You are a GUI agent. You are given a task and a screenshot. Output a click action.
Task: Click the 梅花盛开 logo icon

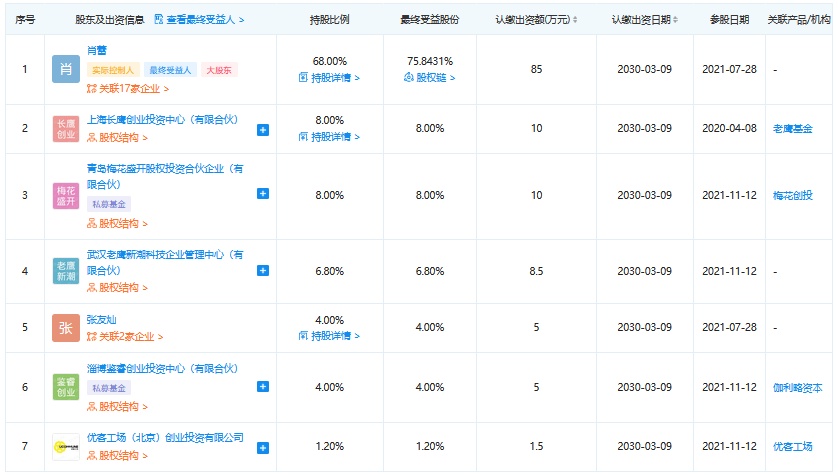point(66,196)
